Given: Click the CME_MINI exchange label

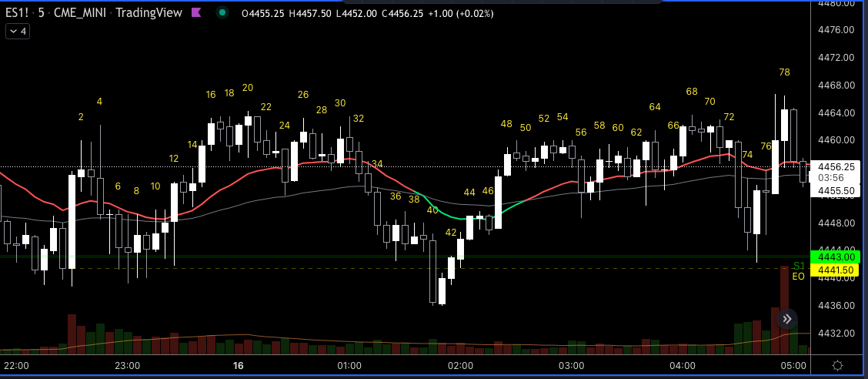Looking at the screenshot, I should click(81, 13).
